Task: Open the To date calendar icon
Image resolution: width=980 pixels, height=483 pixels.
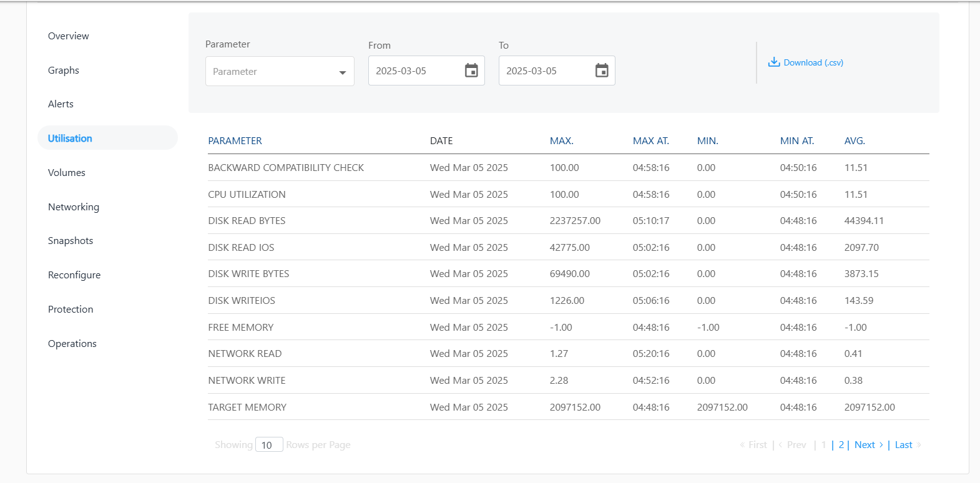Action: coord(602,71)
